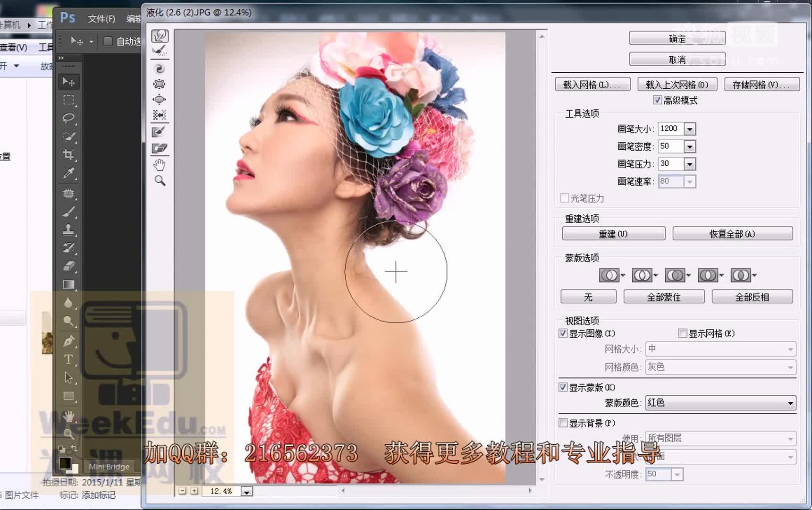
Task: Open the 编辑 Edit menu in Photoshop
Action: [x=134, y=19]
